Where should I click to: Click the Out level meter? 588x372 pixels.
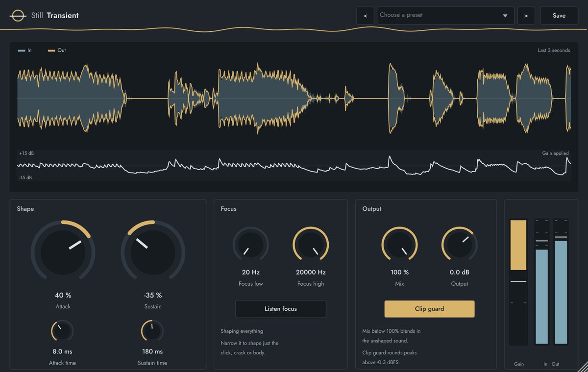pyautogui.click(x=561, y=282)
